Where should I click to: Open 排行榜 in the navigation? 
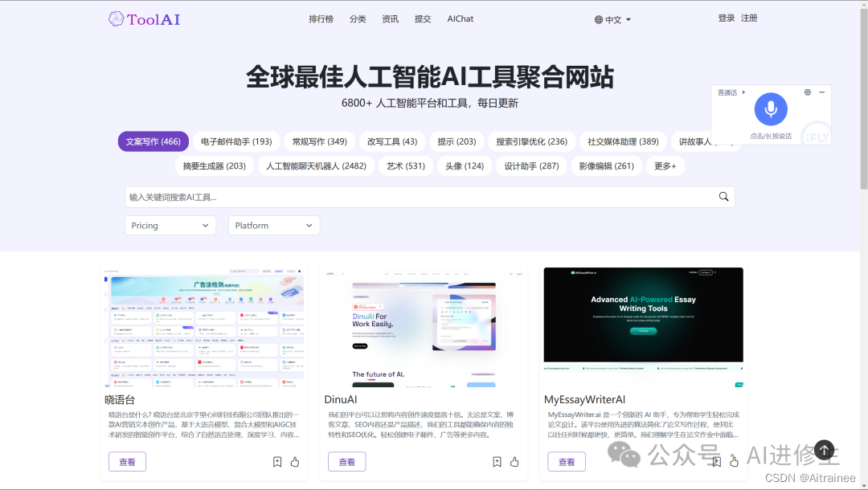pyautogui.click(x=321, y=18)
